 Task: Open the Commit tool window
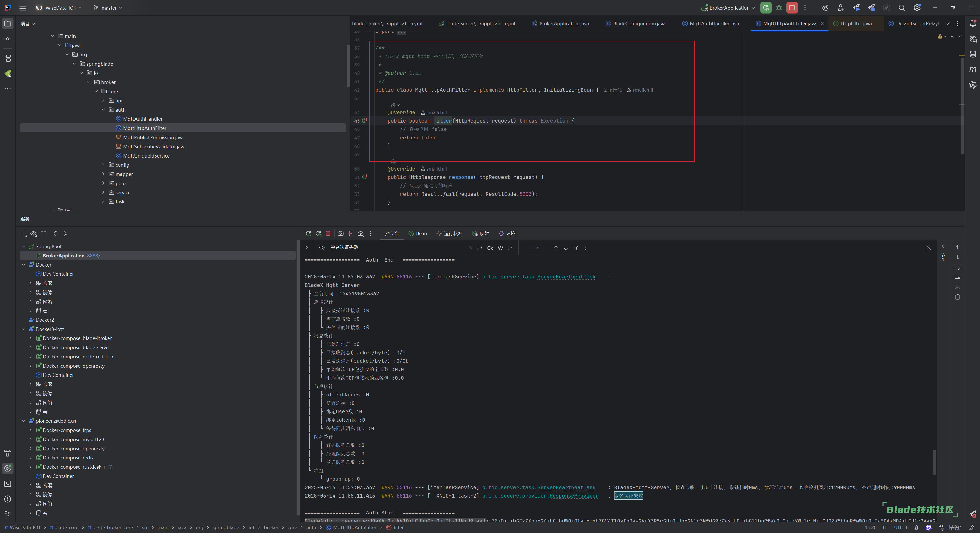tap(8, 39)
